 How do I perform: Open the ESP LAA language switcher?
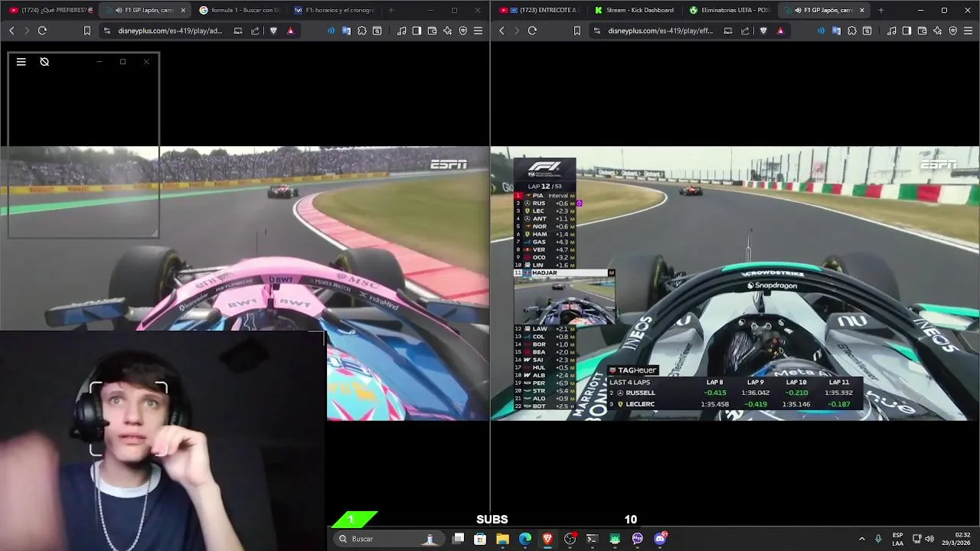click(897, 539)
